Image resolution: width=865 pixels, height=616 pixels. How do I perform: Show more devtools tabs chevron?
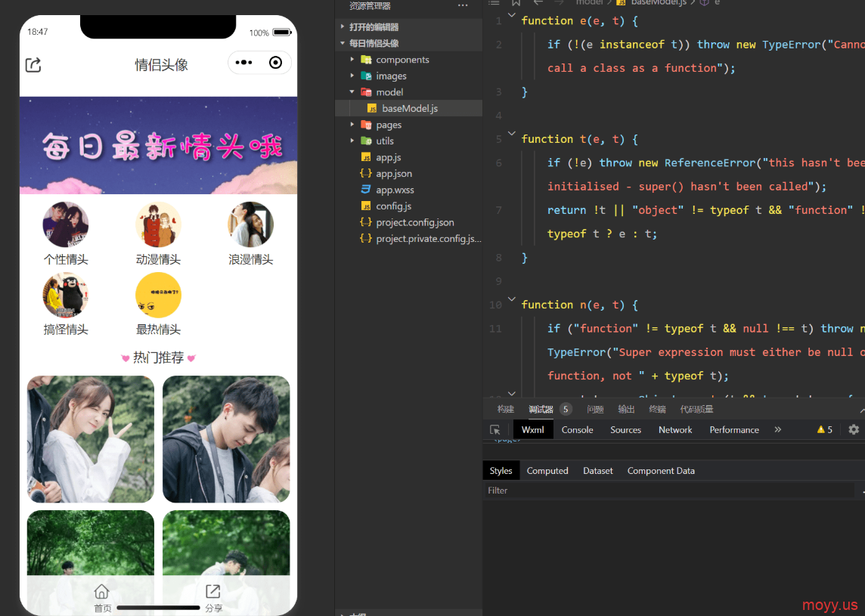pos(778,429)
